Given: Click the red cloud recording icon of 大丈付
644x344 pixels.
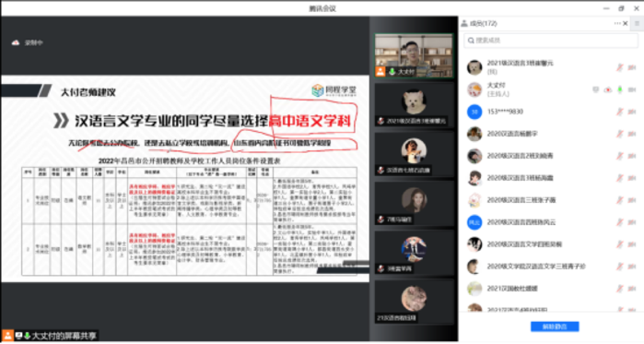Looking at the screenshot, I should (x=608, y=89).
